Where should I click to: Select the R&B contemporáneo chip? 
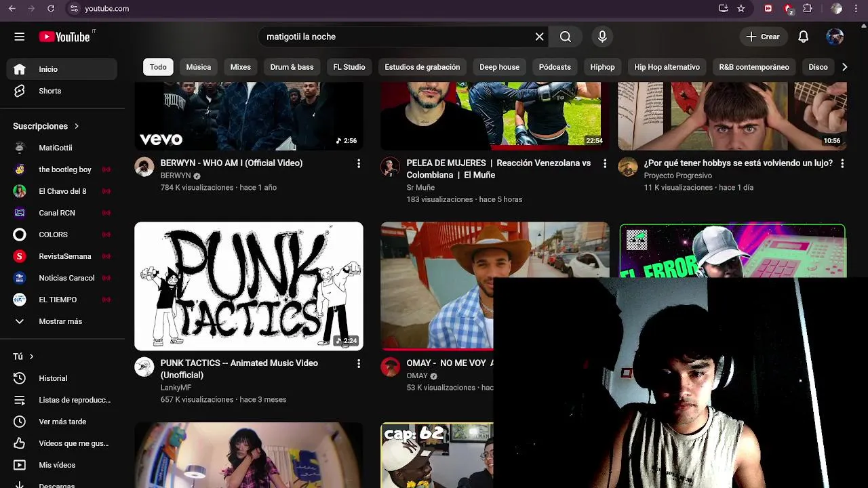click(x=754, y=67)
